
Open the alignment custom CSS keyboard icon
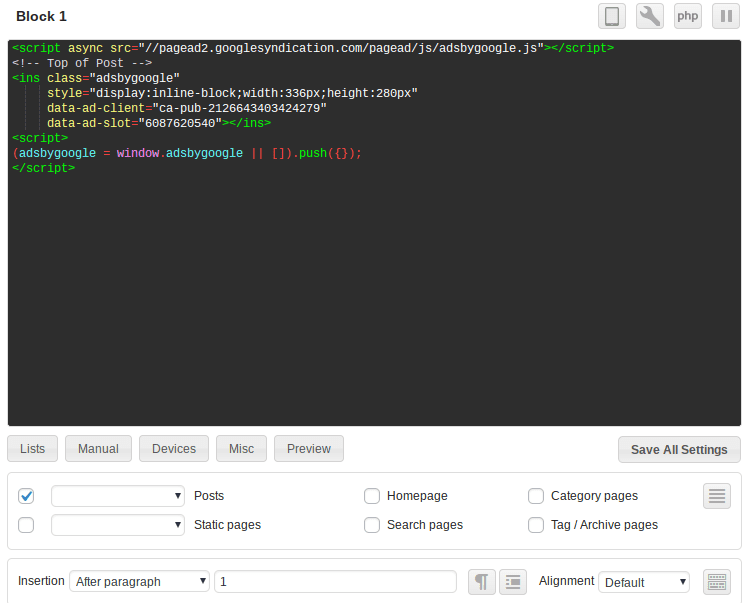point(716,582)
